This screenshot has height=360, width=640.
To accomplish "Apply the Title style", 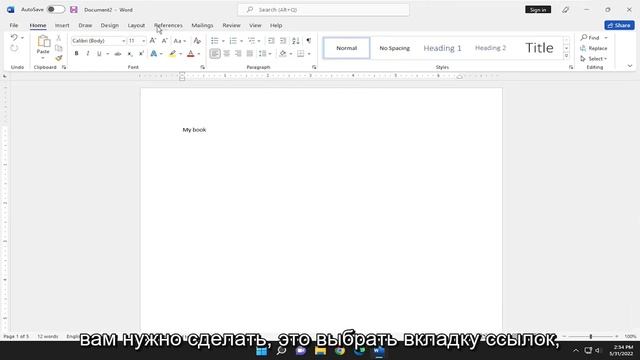I will coord(539,48).
